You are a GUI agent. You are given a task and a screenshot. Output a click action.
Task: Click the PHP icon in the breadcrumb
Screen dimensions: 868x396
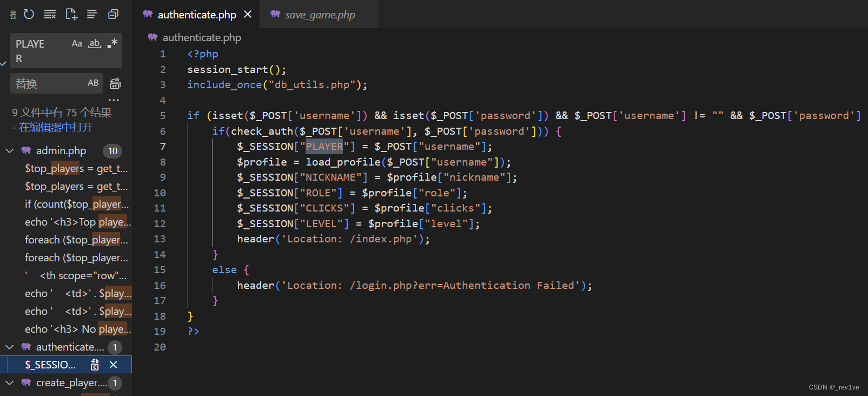coord(153,37)
